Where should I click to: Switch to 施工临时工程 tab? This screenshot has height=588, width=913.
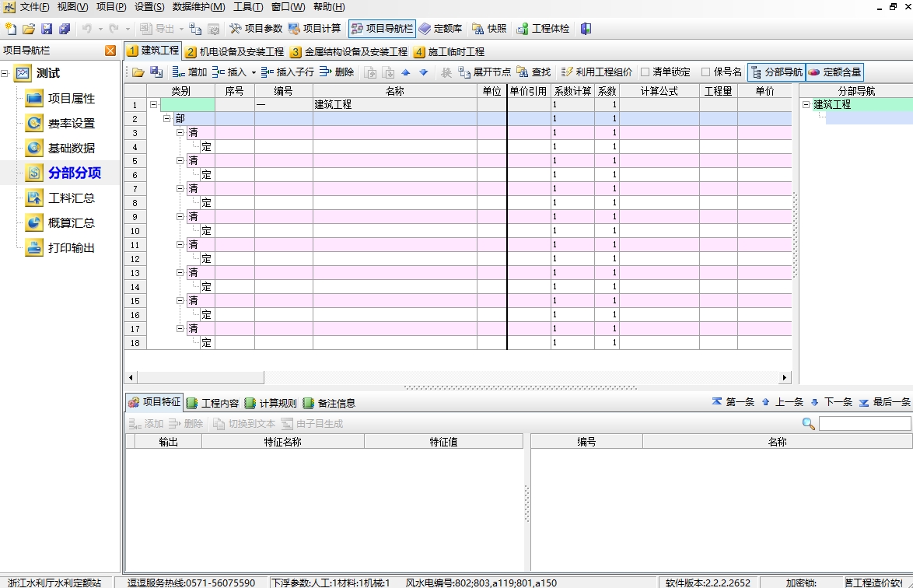pos(449,52)
